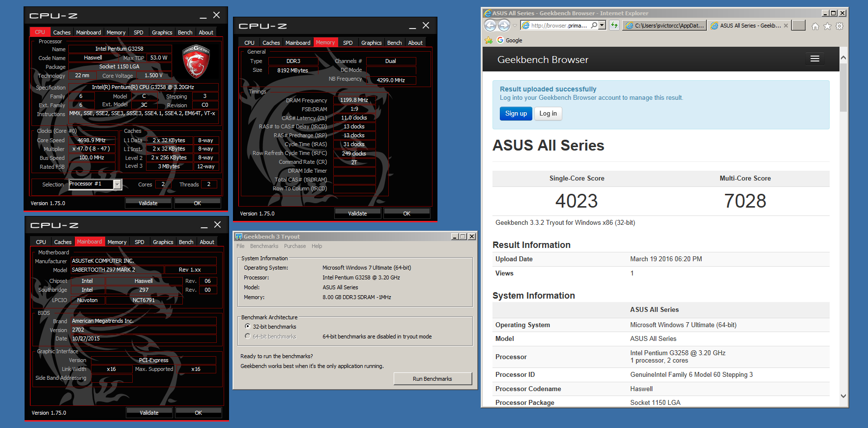This screenshot has width=868, height=428.
Task: Open About tab in top-left CPU-Z
Action: [x=206, y=32]
